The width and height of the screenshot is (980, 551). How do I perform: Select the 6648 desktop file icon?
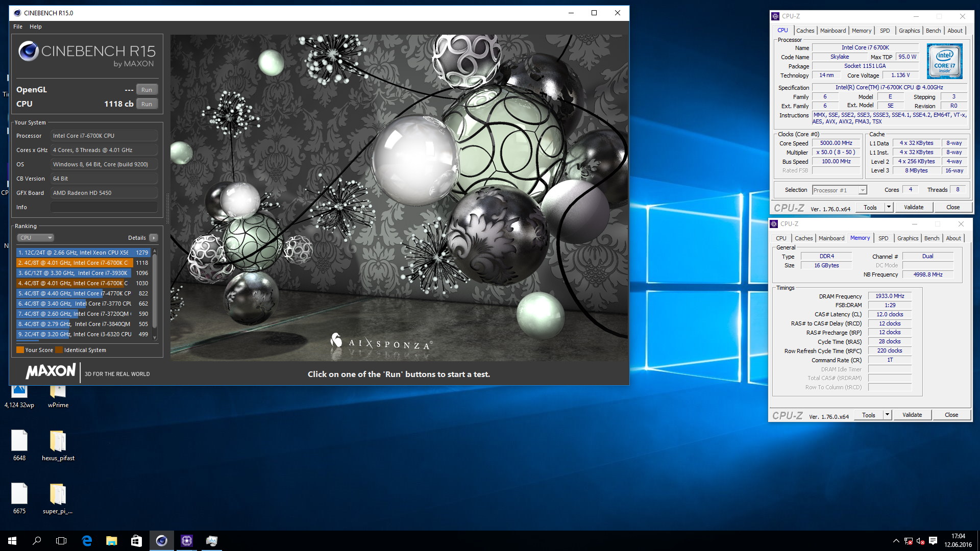[x=19, y=445]
